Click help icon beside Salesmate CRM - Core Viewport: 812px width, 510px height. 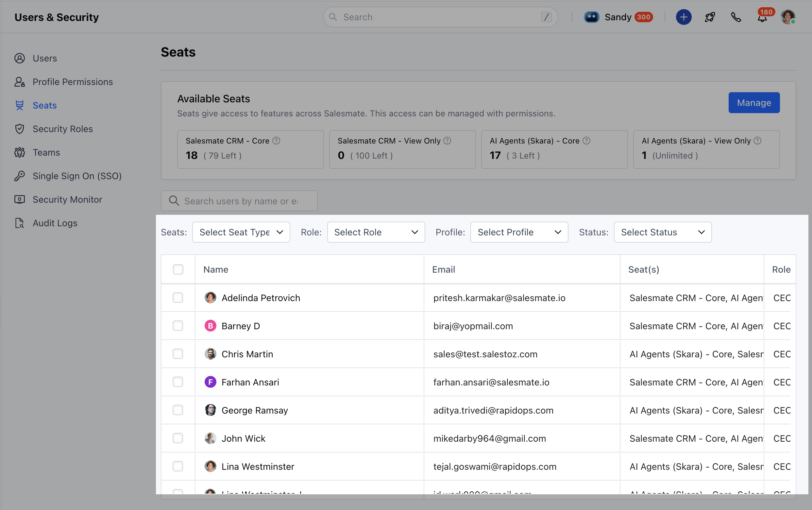click(x=276, y=141)
